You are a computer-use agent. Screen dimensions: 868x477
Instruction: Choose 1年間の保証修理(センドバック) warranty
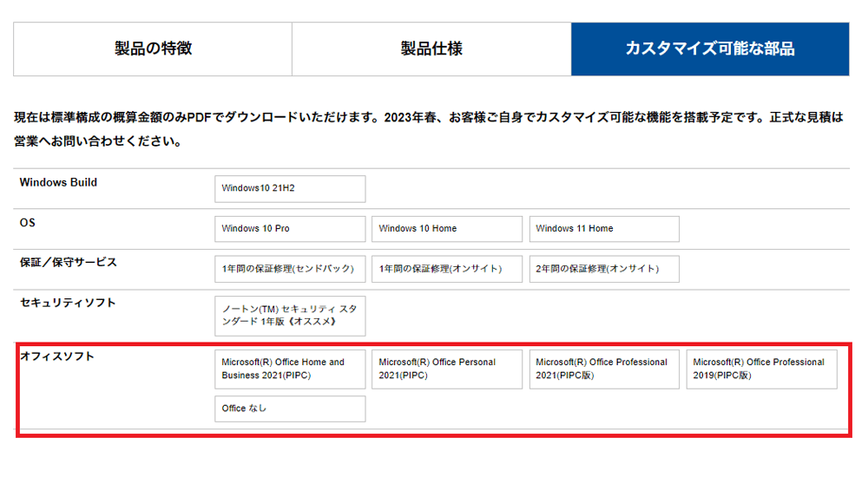[290, 269]
